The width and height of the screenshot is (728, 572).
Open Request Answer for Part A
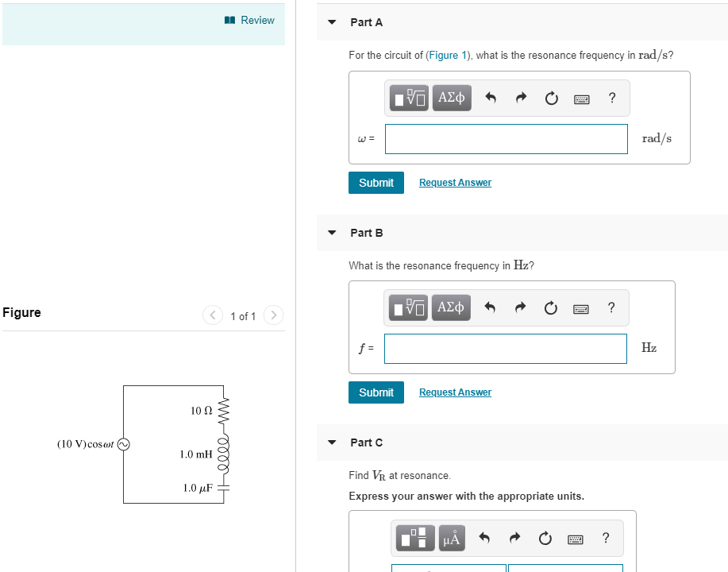point(454,182)
